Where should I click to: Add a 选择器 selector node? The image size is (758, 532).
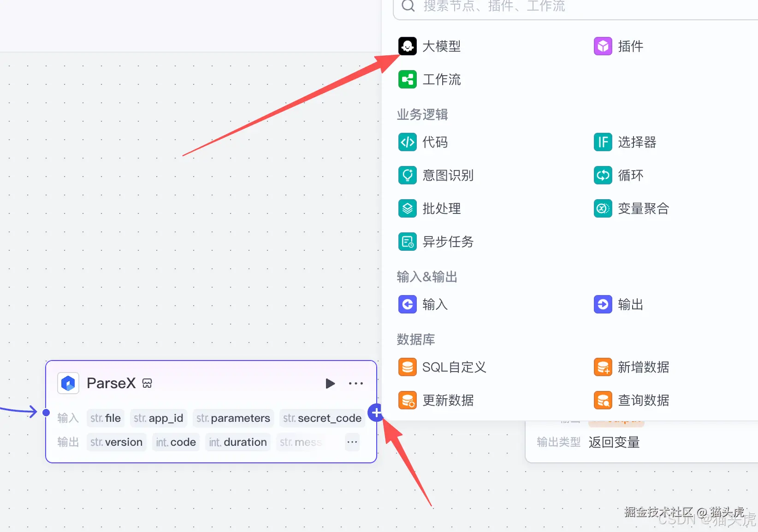tap(637, 142)
